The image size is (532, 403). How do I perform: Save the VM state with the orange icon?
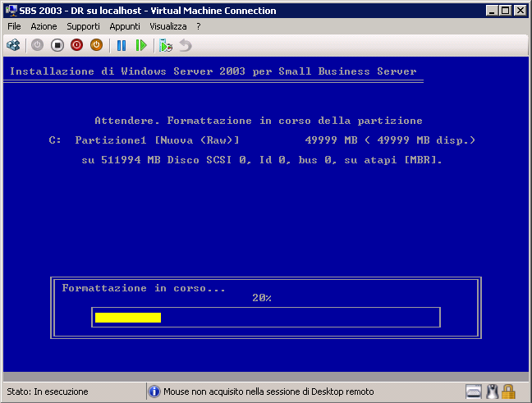coord(96,45)
